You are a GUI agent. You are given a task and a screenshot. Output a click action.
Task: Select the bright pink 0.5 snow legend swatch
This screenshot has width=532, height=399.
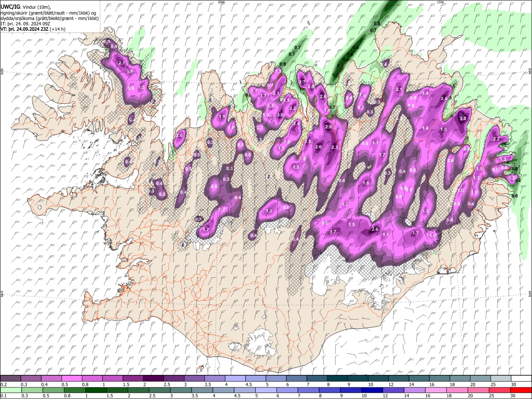point(72,379)
